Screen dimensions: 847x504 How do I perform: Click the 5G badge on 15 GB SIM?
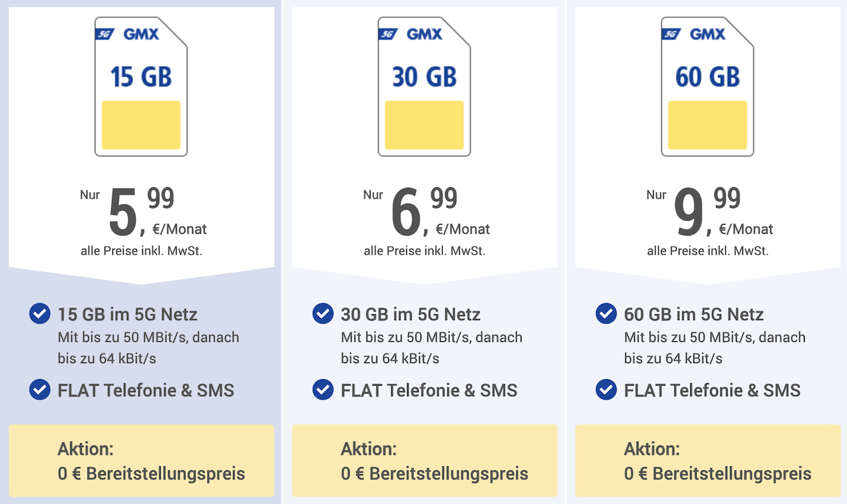(105, 34)
